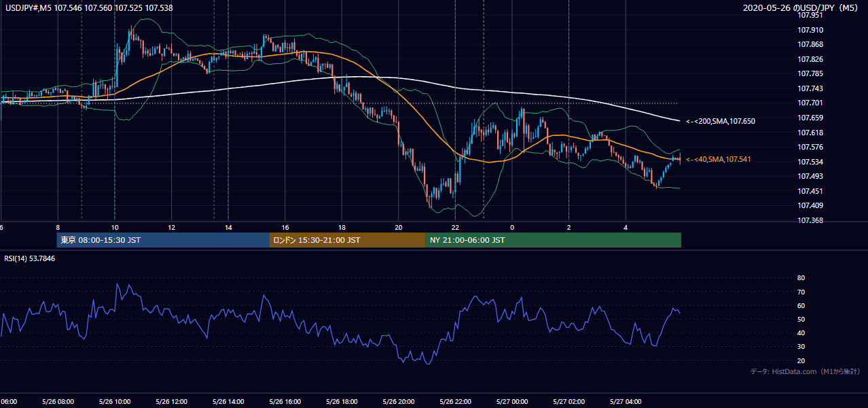Click the 5/26 18:00 date axis label
The width and height of the screenshot is (868, 408).
(x=342, y=402)
